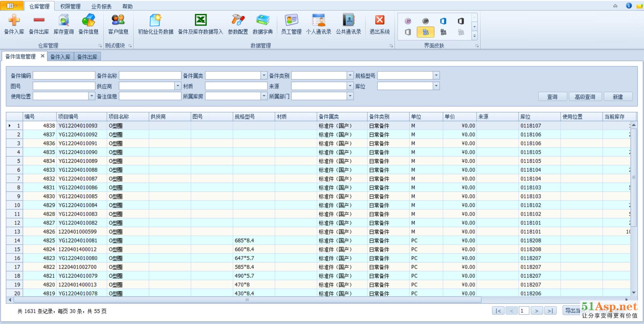Viewport: 644px width, 324px height.
Task: Click the 备件出库 minus icon
Action: click(39, 21)
